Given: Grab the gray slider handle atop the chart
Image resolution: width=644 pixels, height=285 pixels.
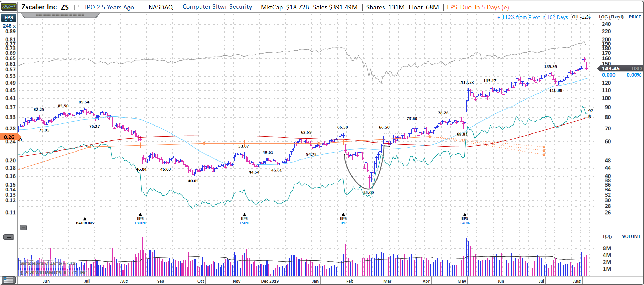Looking at the screenshot, I should click(60, 15).
